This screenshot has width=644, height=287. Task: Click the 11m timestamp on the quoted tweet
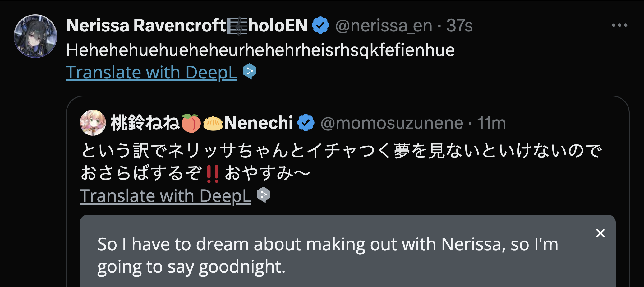pos(491,123)
